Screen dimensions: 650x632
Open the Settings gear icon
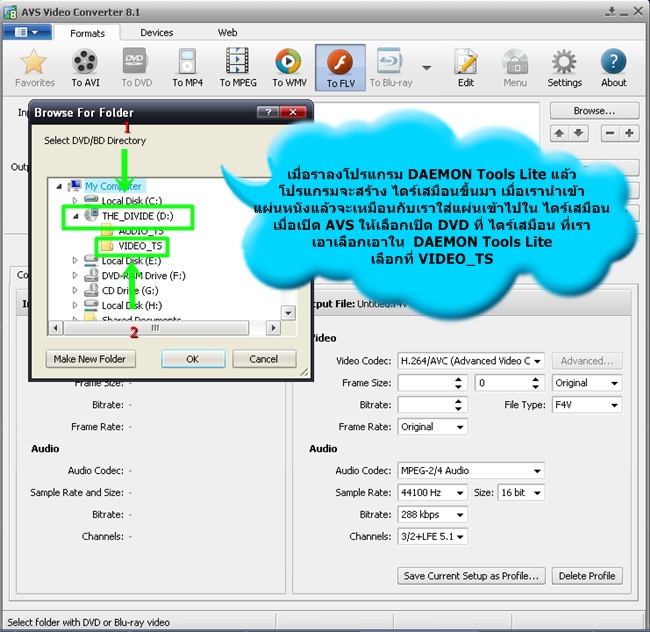(564, 68)
